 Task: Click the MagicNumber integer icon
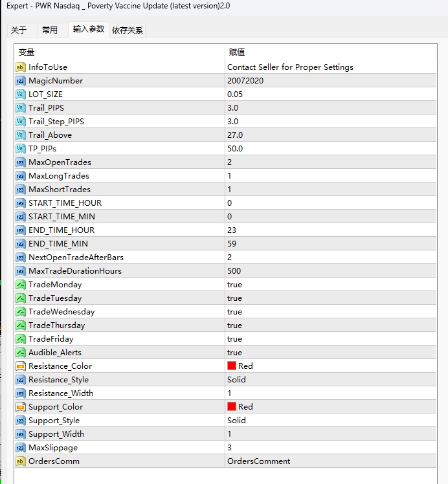[x=20, y=81]
